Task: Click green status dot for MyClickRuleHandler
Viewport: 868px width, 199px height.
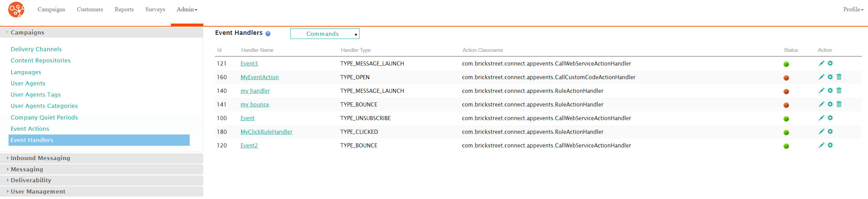Action: pos(786,132)
